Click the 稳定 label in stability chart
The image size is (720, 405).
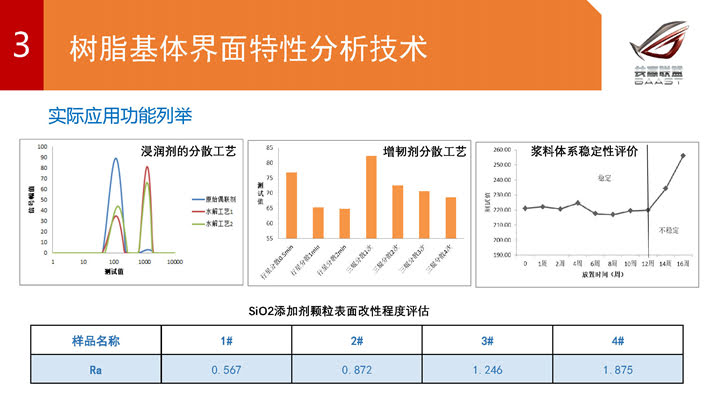click(x=604, y=177)
